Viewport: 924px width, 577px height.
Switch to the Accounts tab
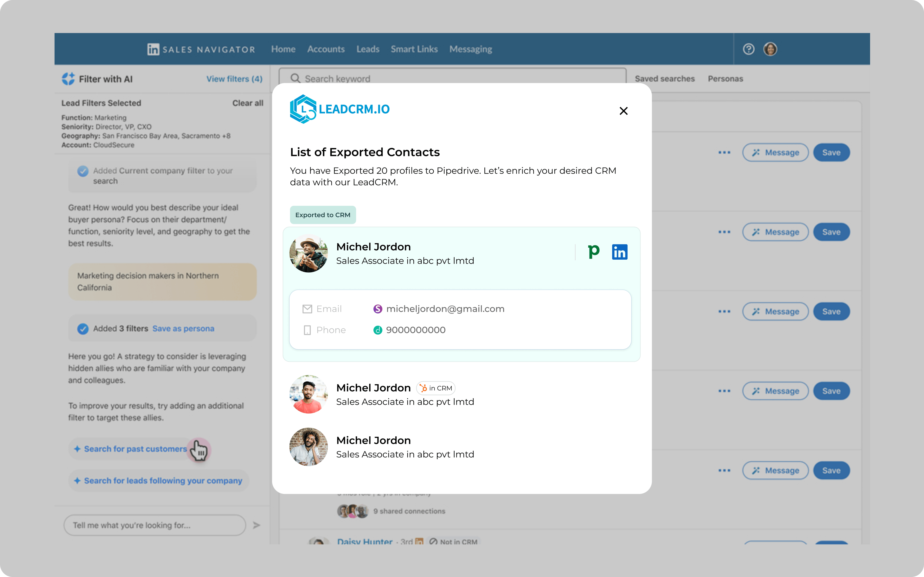tap(326, 49)
